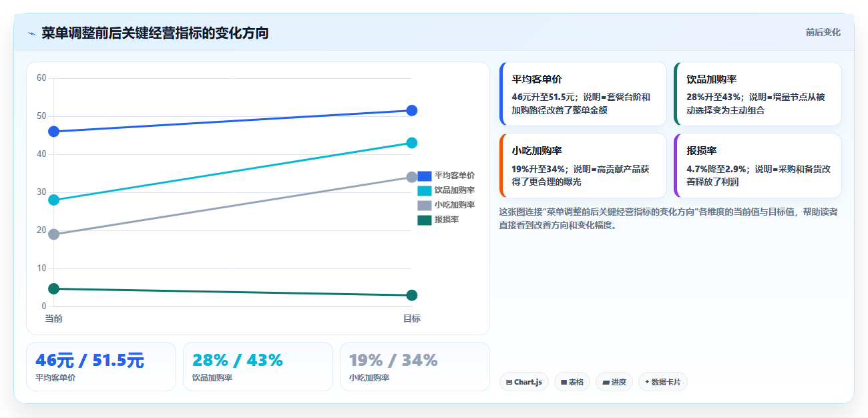Viewport: 868px width, 418px height.
Task: Click the 进度 tag chip
Action: pos(614,382)
